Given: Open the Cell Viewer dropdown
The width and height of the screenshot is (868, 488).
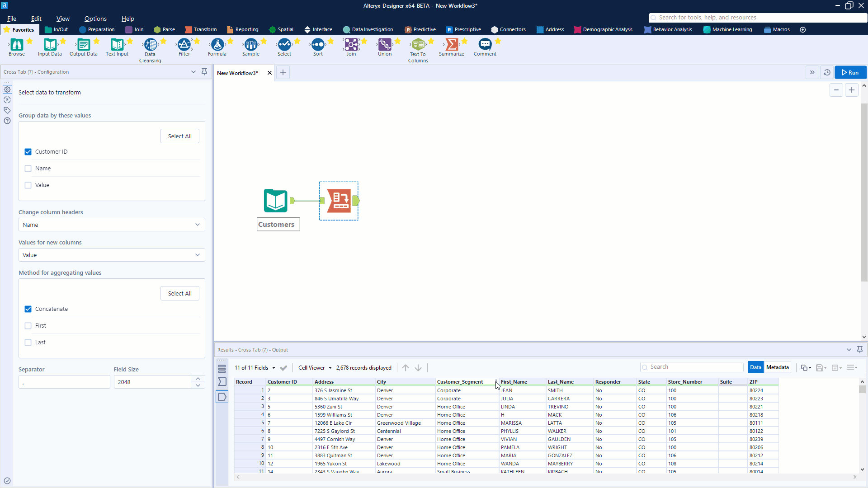Looking at the screenshot, I should 315,368.
